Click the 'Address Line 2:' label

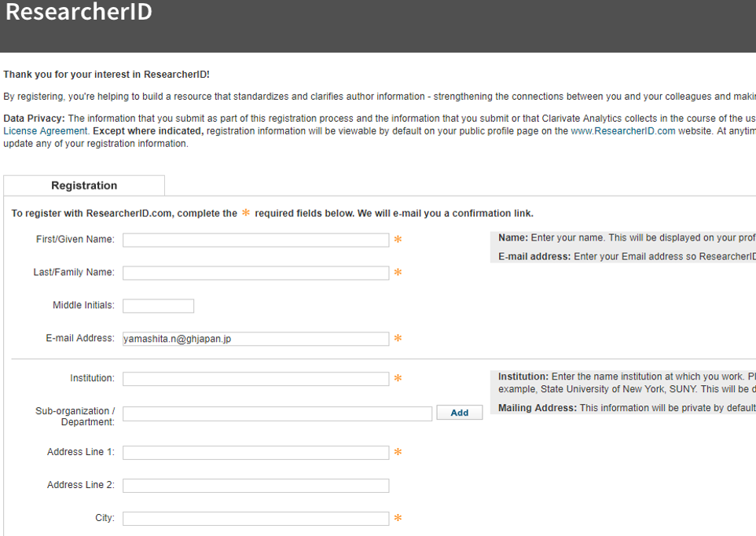[81, 485]
